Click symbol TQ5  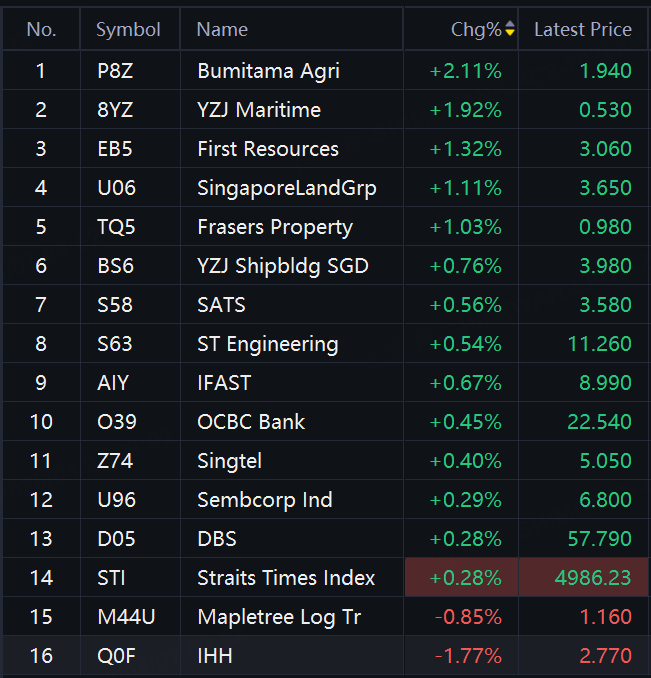coord(116,227)
